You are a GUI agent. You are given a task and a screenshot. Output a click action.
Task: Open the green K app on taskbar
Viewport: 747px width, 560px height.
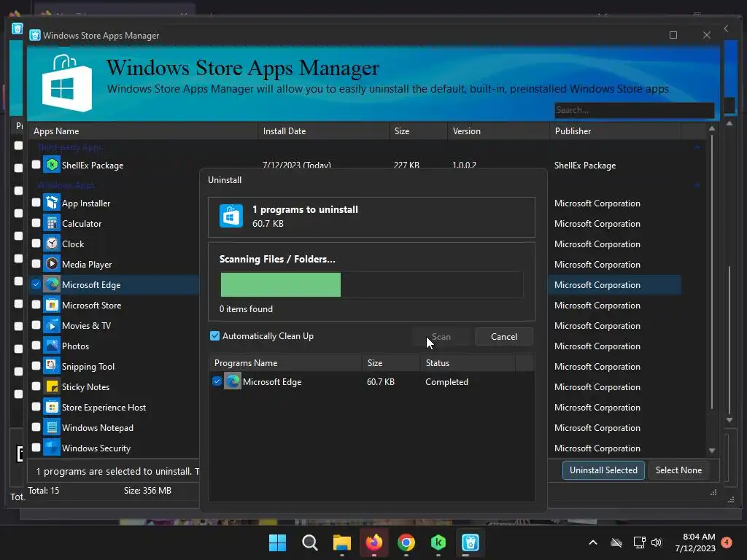[438, 542]
